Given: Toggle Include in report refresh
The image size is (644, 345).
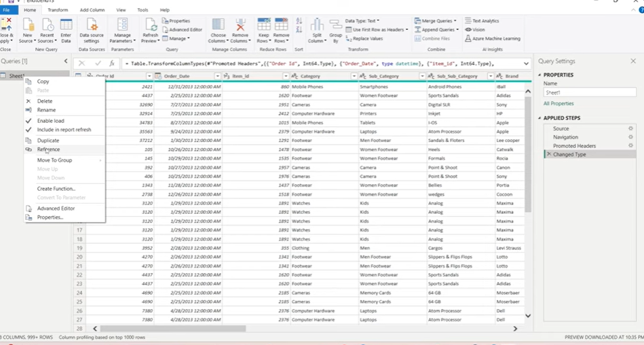Looking at the screenshot, I should pyautogui.click(x=64, y=130).
